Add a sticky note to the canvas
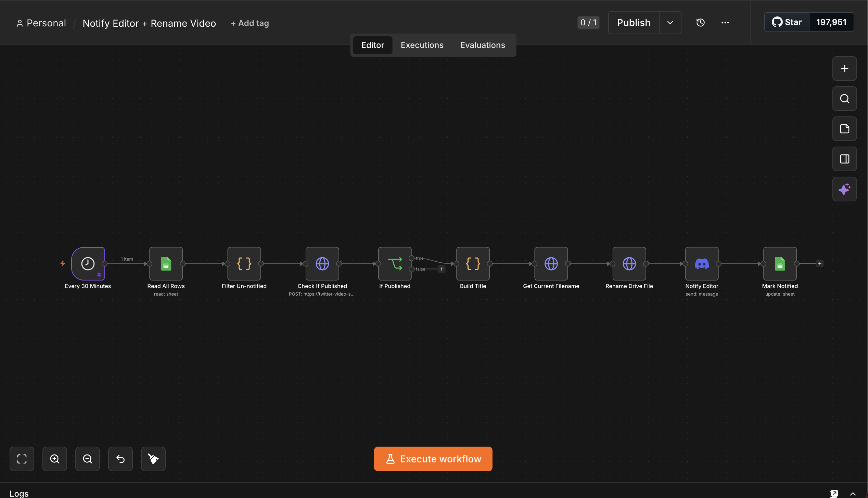This screenshot has width=868, height=498. (844, 129)
